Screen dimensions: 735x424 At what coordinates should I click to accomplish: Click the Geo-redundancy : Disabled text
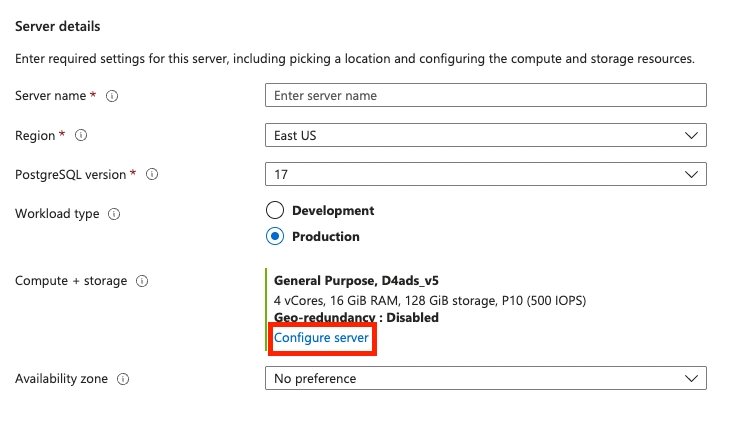coord(356,318)
